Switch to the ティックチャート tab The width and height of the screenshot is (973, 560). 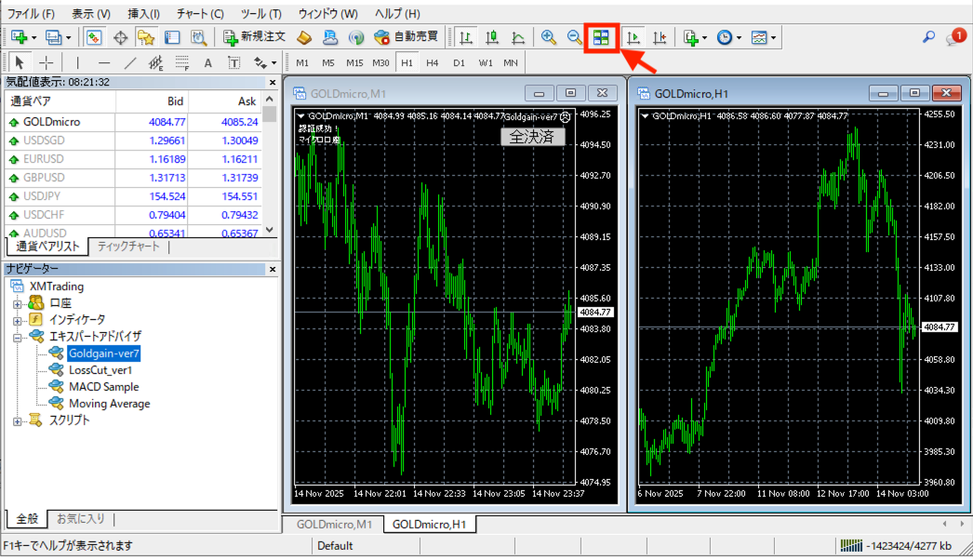[128, 247]
